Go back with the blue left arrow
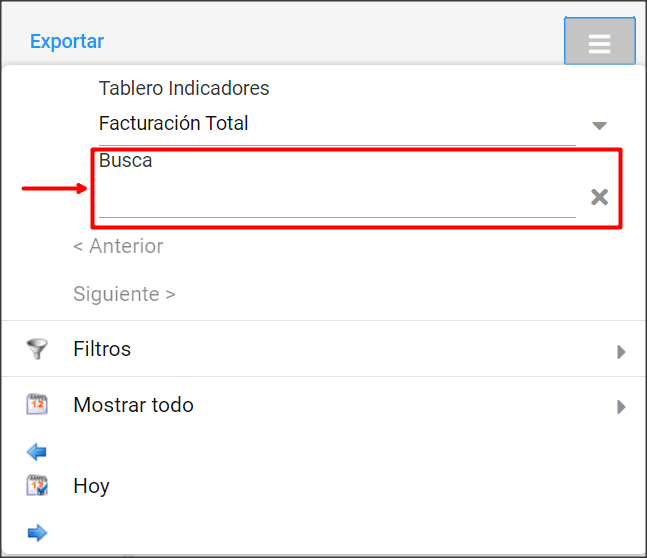Image resolution: width=647 pixels, height=558 pixels. tap(37, 452)
